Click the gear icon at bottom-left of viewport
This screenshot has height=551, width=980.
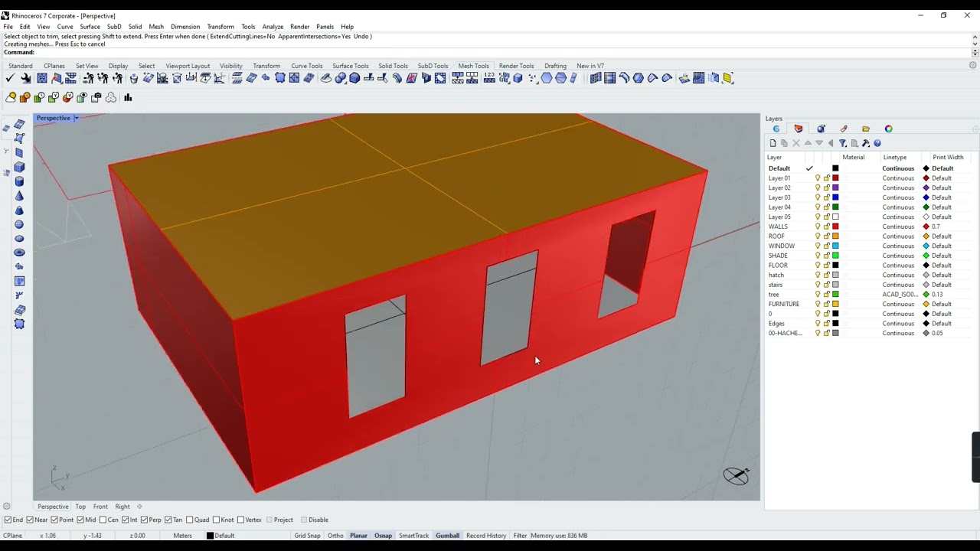click(7, 507)
